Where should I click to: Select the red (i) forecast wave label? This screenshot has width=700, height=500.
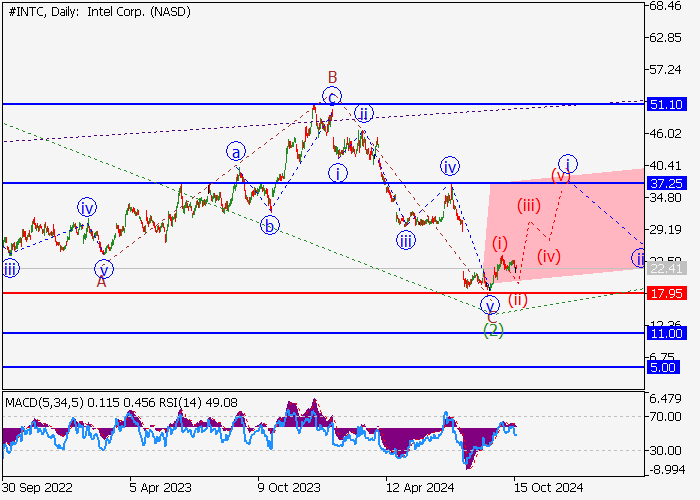[x=500, y=243]
